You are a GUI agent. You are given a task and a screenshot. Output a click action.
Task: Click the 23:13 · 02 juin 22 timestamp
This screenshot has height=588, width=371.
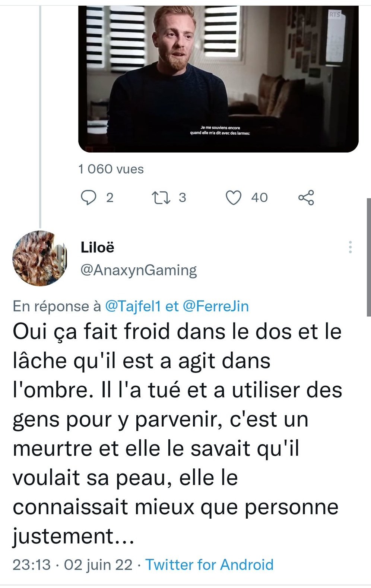click(x=73, y=565)
